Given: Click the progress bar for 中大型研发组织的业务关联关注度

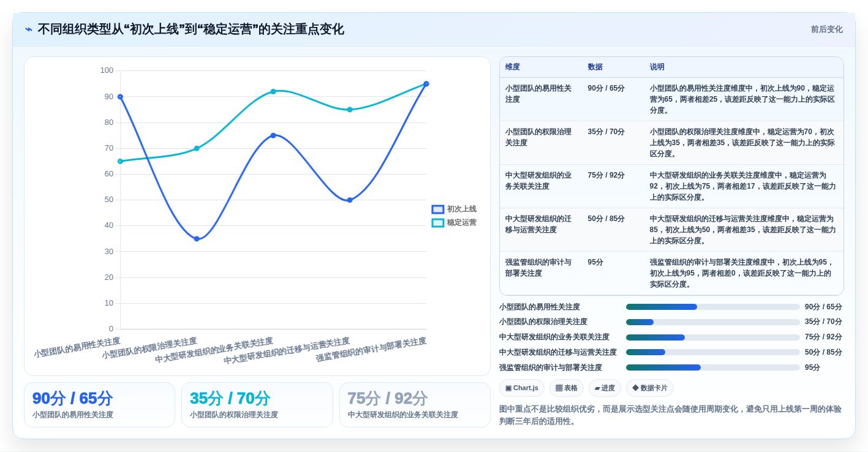Looking at the screenshot, I should click(713, 337).
